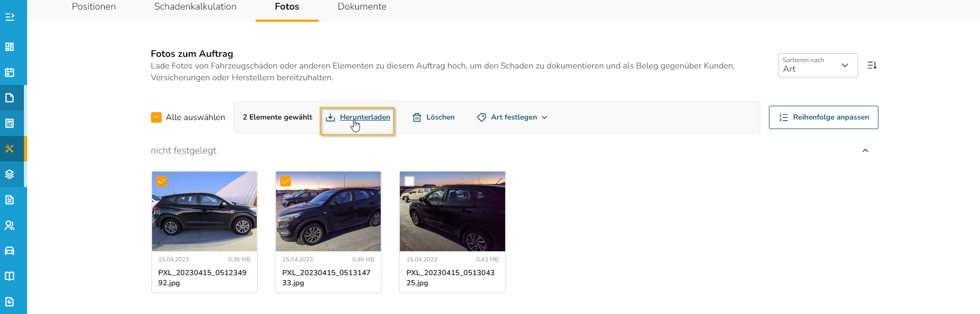This screenshot has height=314, width=980.
Task: Open the Sortieren nach dropdown
Action: 818,65
